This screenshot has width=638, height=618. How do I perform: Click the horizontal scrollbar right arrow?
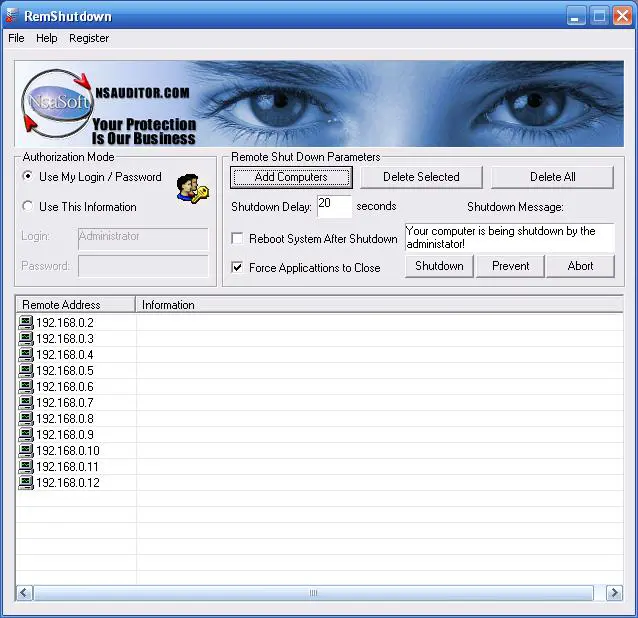coord(614,593)
